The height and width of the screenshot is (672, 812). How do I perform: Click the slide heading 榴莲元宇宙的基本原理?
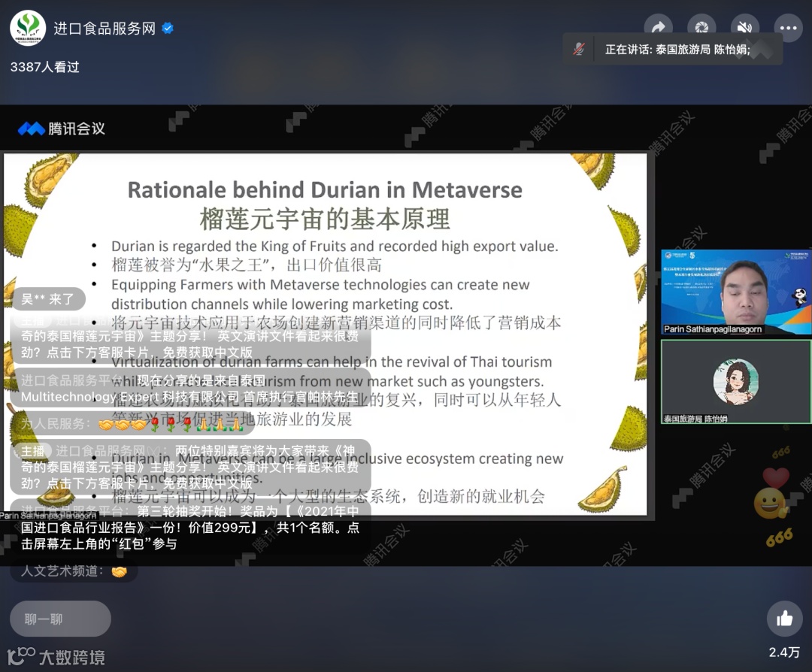click(x=325, y=219)
